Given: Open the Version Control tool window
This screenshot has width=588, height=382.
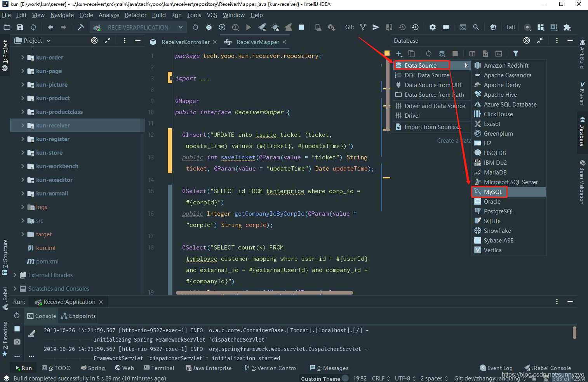Looking at the screenshot, I should (271, 368).
